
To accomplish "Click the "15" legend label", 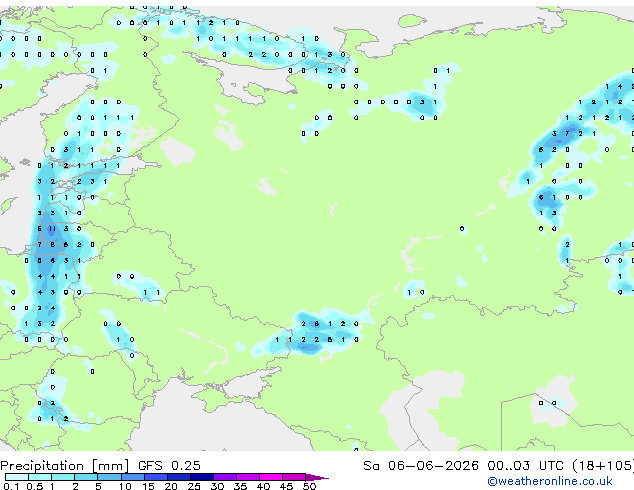I will pos(148,486).
